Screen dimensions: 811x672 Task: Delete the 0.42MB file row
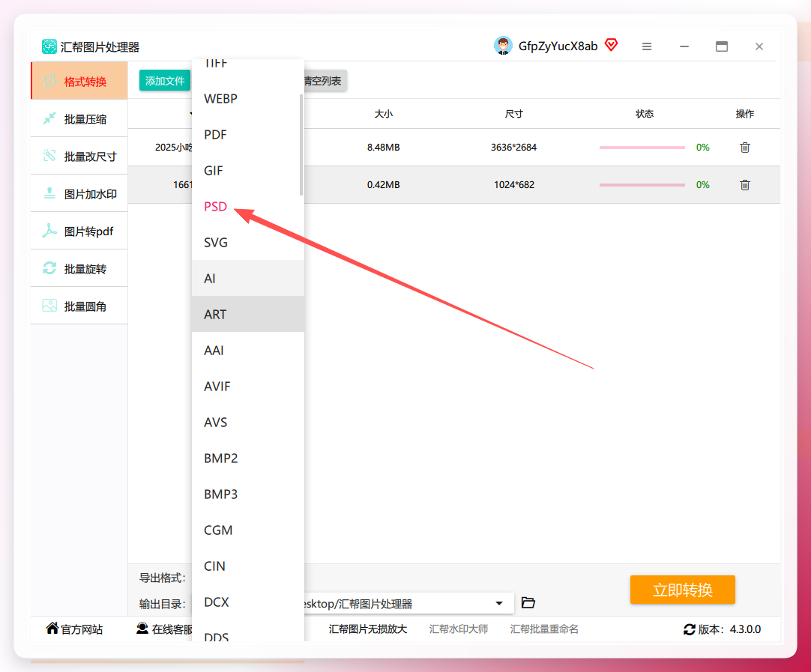(745, 184)
